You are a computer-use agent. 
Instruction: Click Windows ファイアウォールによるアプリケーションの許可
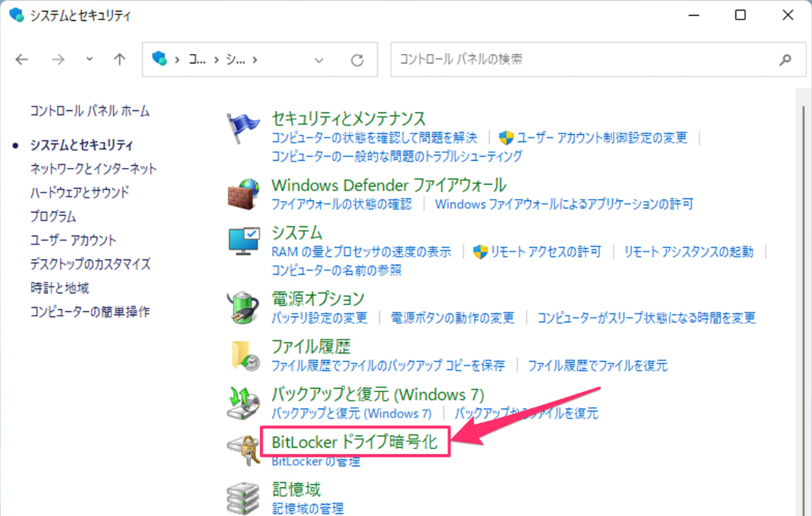click(x=564, y=204)
